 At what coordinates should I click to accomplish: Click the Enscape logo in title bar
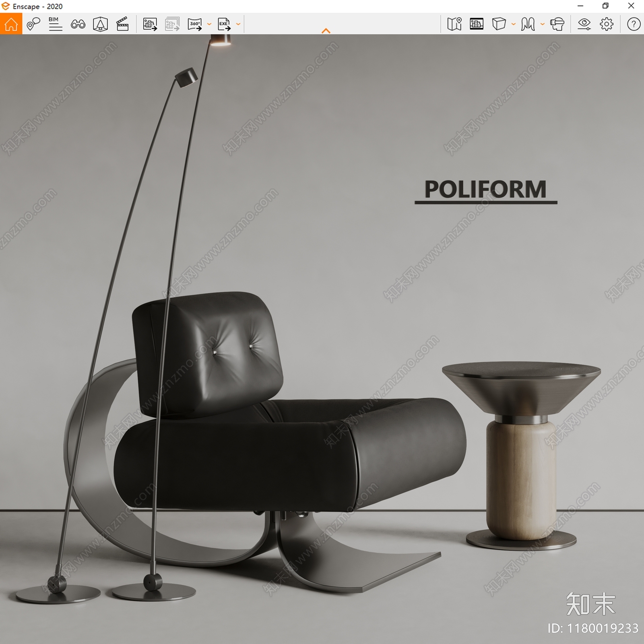click(x=6, y=6)
